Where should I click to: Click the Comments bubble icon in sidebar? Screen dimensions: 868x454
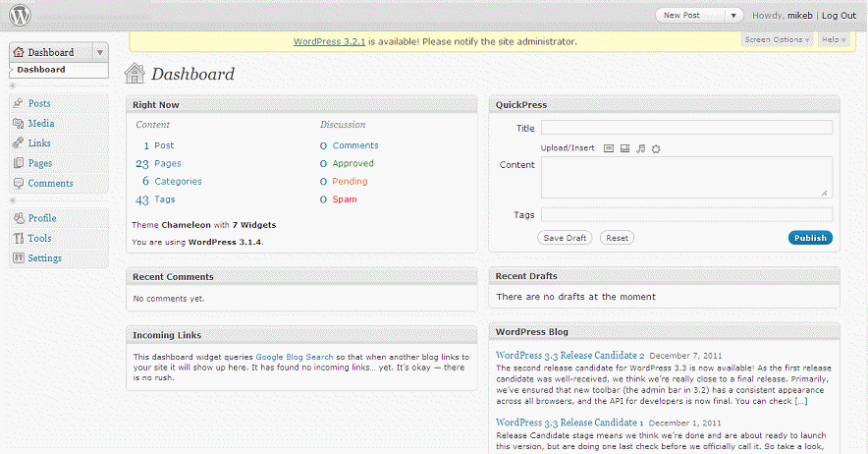19,183
